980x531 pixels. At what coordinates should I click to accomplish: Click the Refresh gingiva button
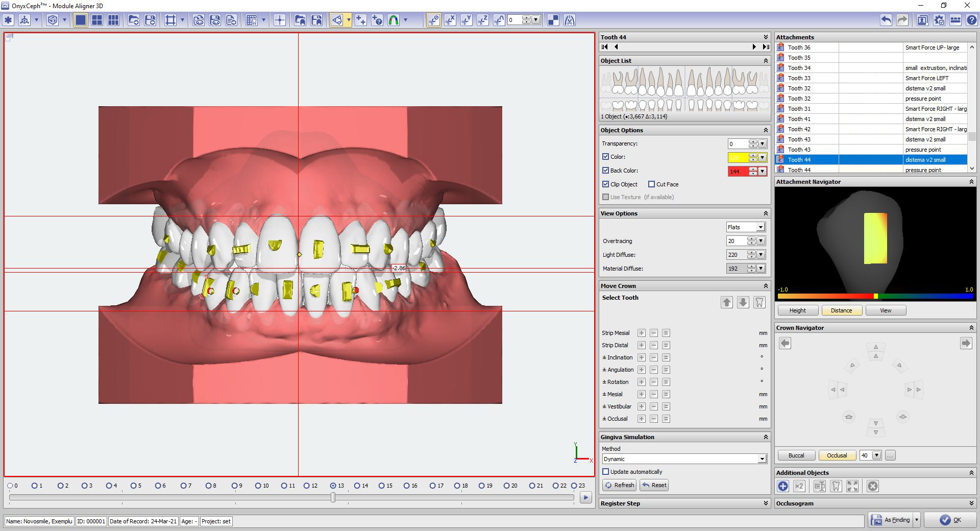[619, 485]
